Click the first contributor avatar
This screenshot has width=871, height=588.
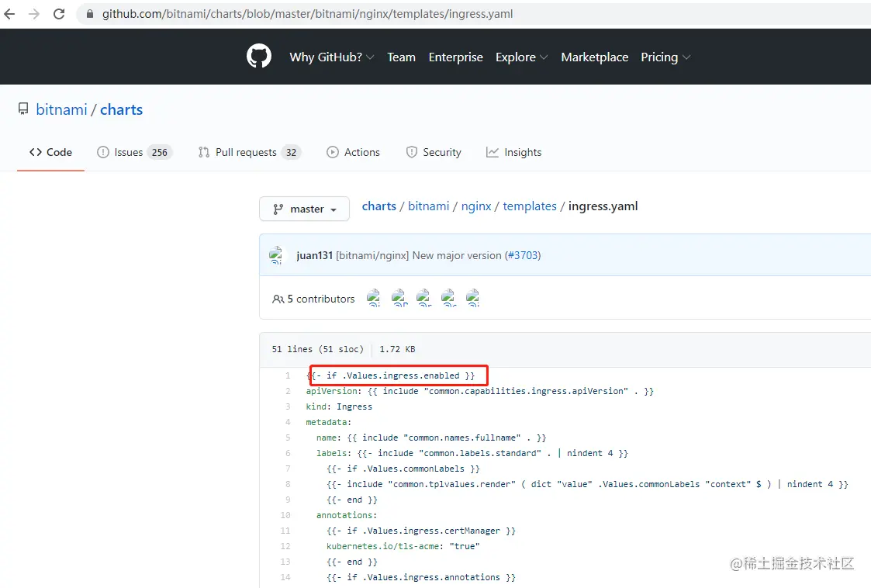point(373,298)
